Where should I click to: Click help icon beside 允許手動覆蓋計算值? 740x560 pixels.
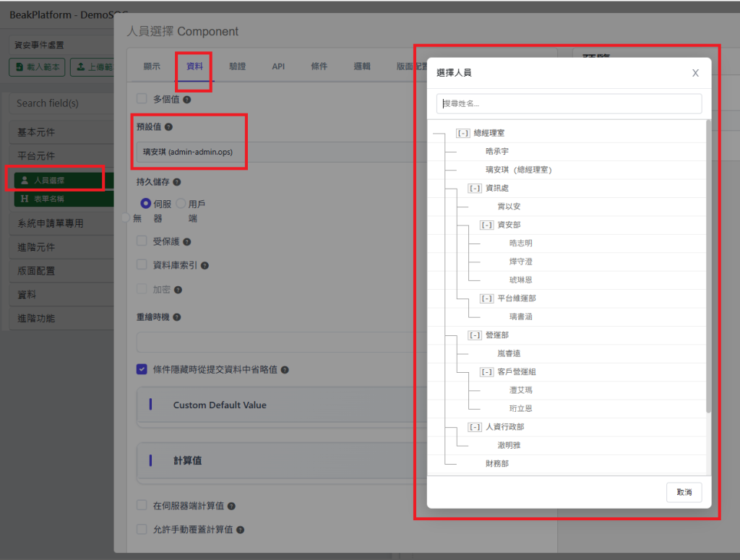tap(240, 530)
